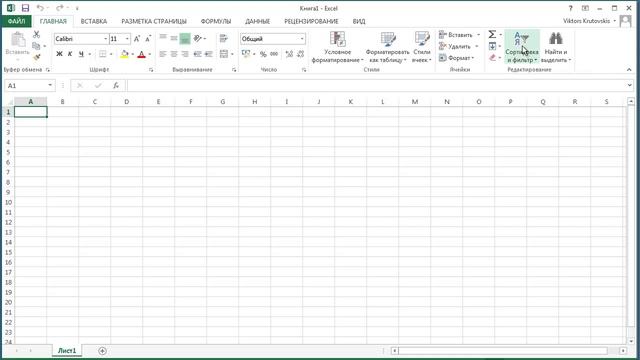Image resolution: width=640 pixels, height=360 pixels.
Task: Insert function with fx icon
Action: click(116, 85)
